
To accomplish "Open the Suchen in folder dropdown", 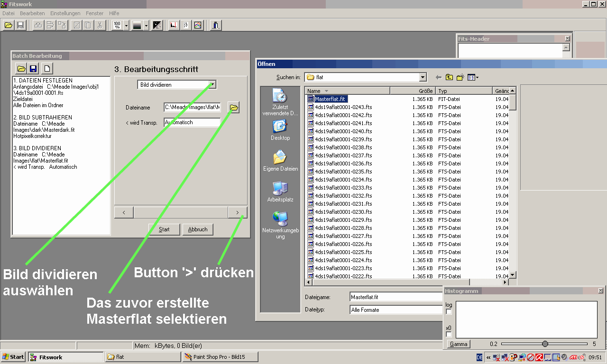I will [423, 77].
